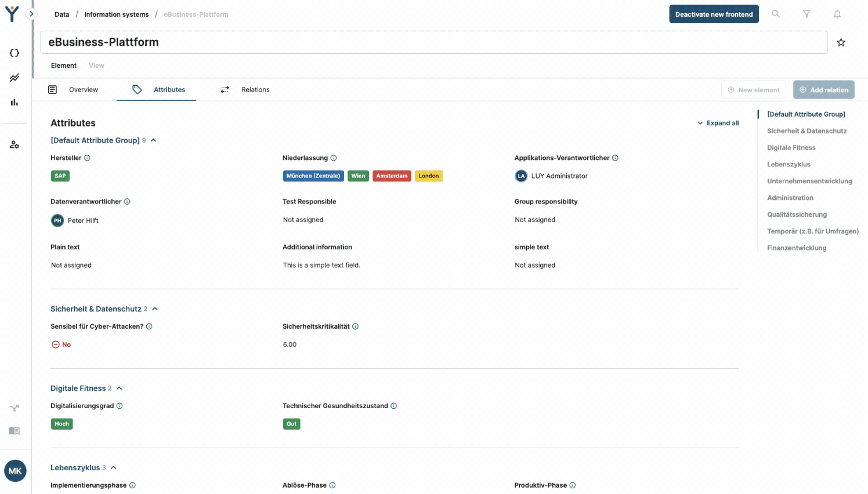Click info icon next to Hersteller
This screenshot has height=494, width=868.
[x=87, y=158]
